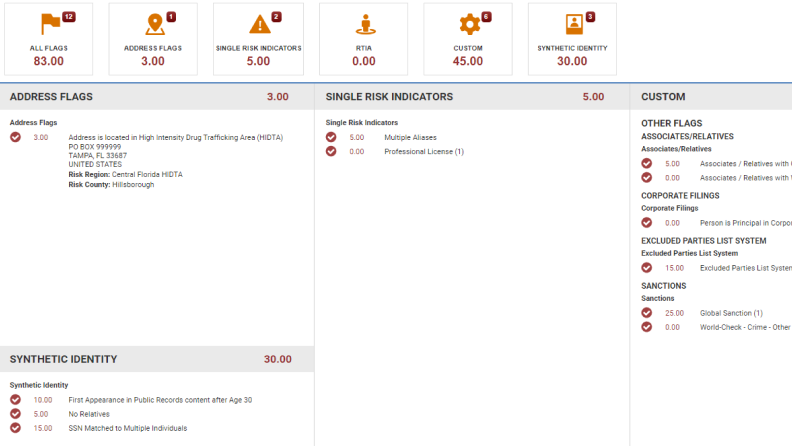This screenshot has width=792, height=446.
Task: Click the badge showing 12 on All Flags
Action: click(68, 17)
